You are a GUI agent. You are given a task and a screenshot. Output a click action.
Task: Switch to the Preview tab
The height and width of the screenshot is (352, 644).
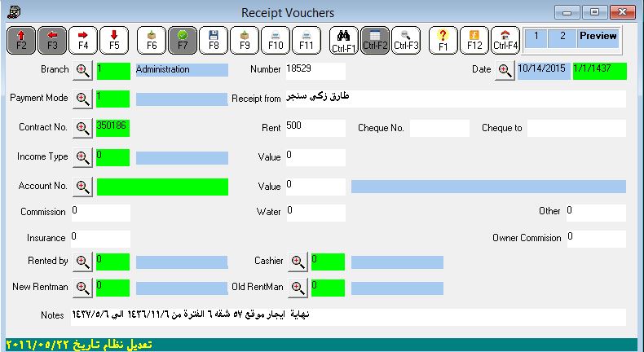[598, 37]
